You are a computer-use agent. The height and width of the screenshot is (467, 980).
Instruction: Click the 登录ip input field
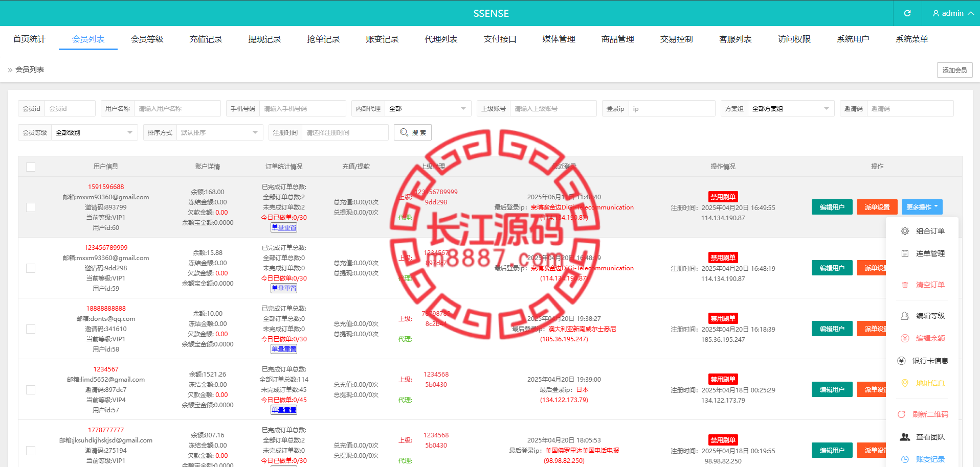[x=672, y=108]
